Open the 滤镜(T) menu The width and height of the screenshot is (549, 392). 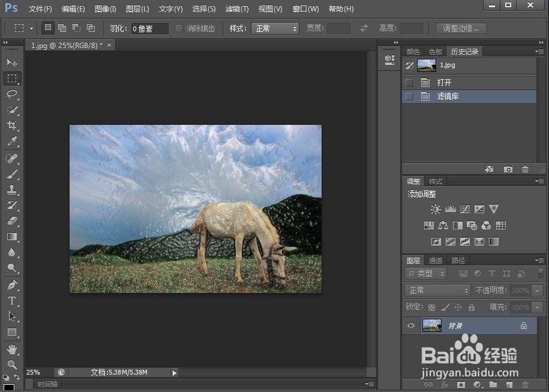click(237, 9)
